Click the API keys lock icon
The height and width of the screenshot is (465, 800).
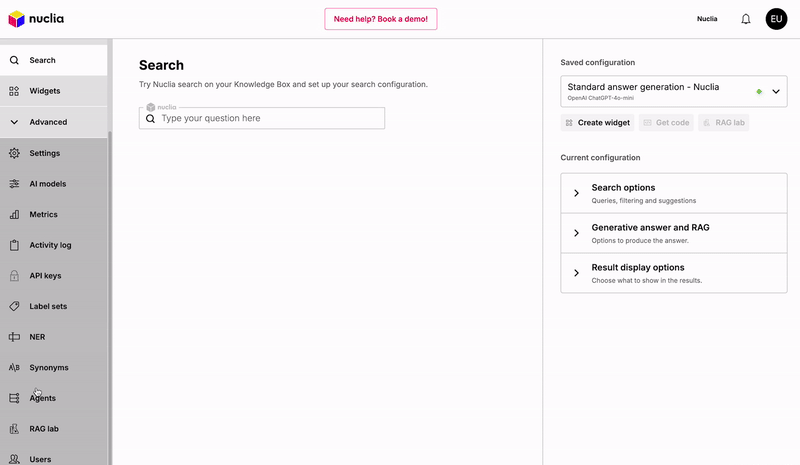(14, 275)
